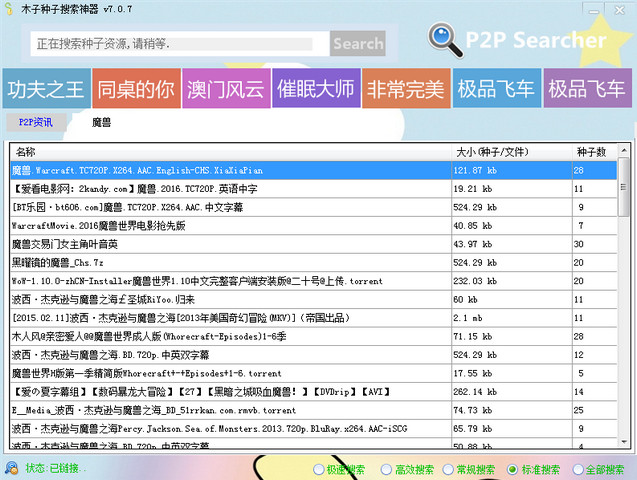Open the 同桌的你 tile
The width and height of the screenshot is (637, 480).
pos(136,89)
